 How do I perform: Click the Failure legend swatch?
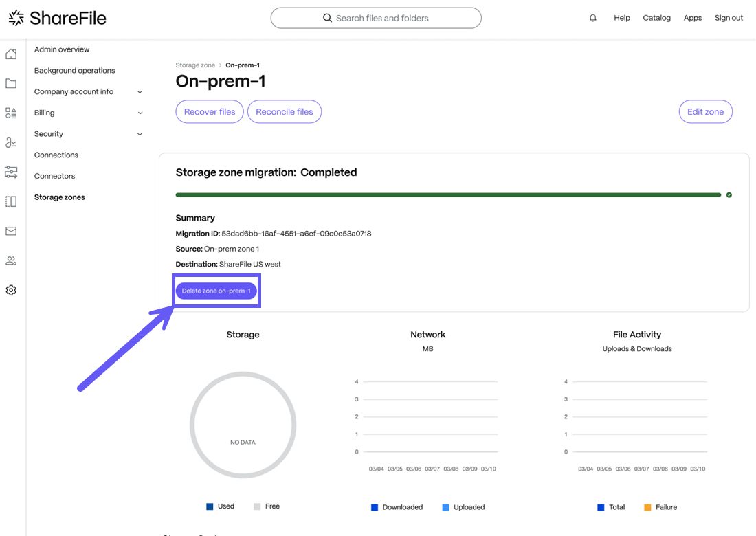(647, 507)
